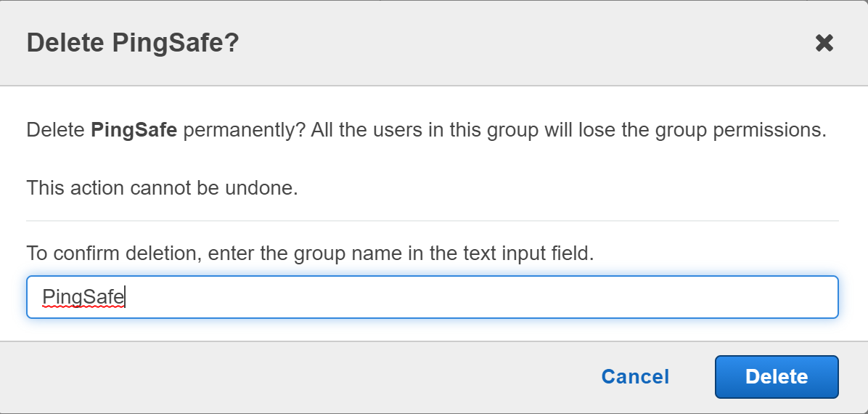Click the word "permanently?" in the warning
The height and width of the screenshot is (414, 868).
click(241, 131)
